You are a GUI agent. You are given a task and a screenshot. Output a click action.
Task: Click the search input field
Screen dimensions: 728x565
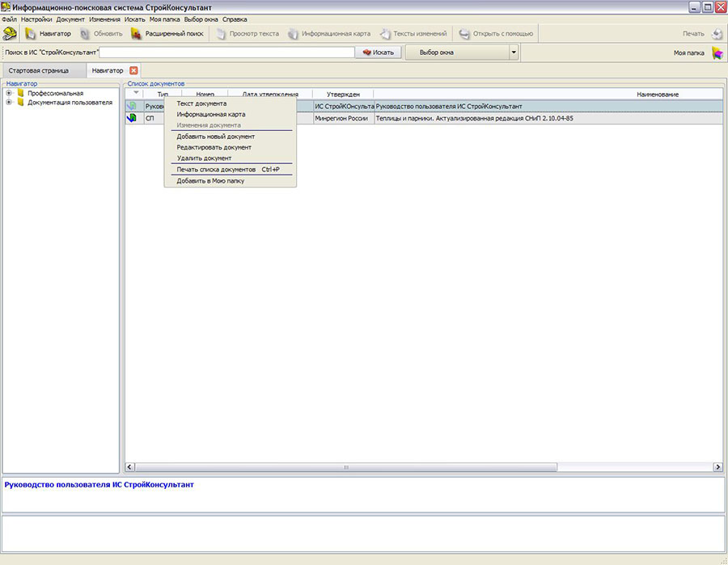226,53
